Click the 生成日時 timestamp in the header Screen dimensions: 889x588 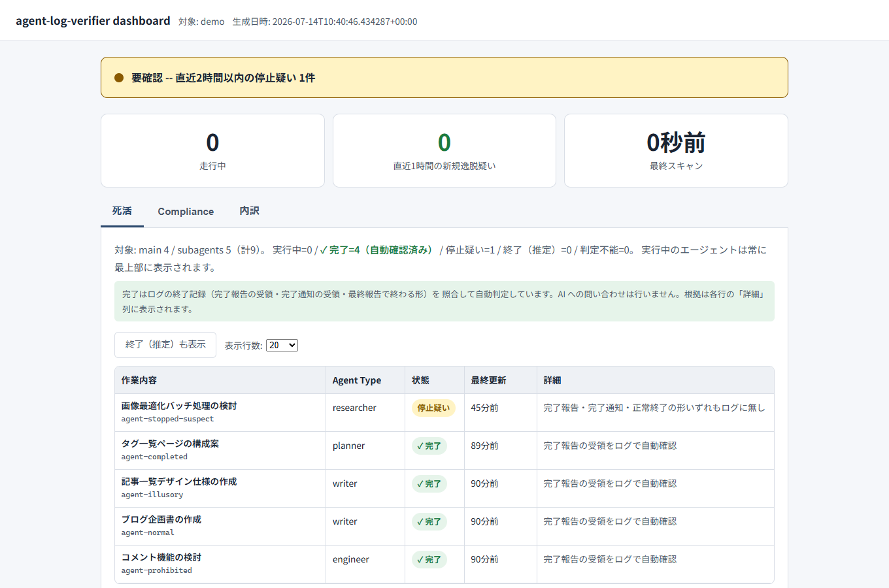click(x=325, y=22)
